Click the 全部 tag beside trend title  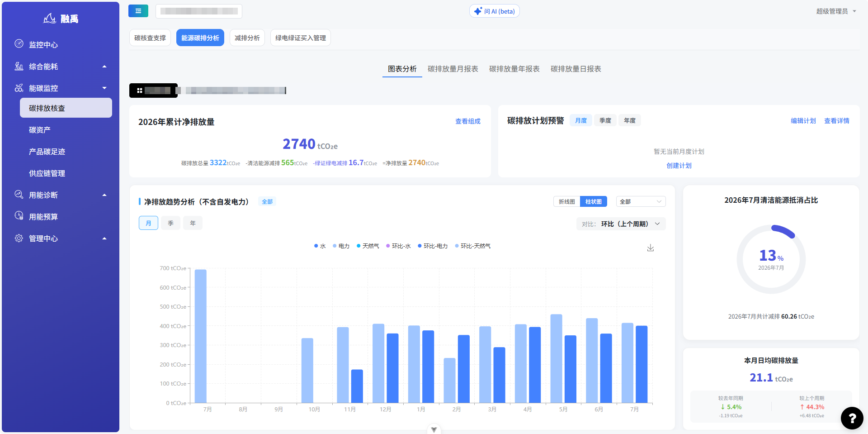click(x=267, y=202)
